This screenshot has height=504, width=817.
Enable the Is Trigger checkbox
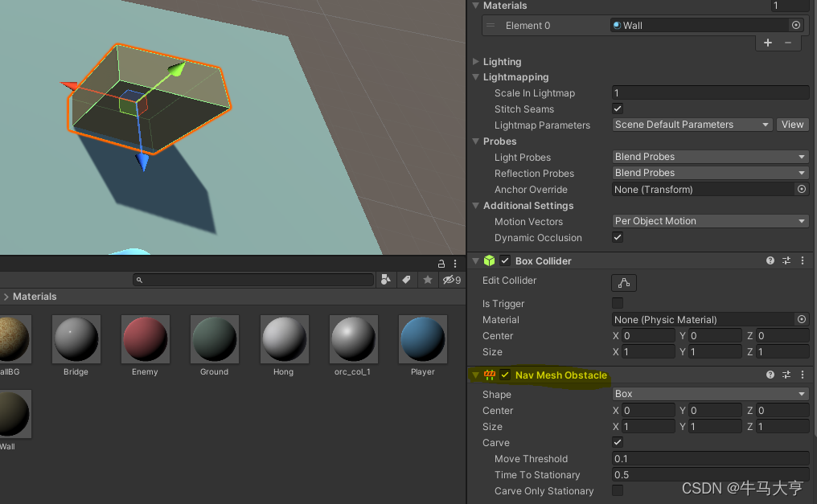tap(618, 302)
